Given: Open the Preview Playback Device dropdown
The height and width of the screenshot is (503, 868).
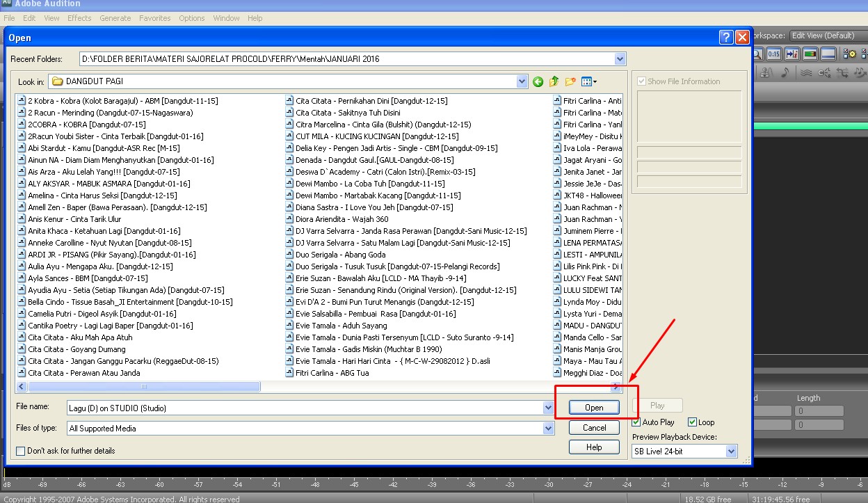Looking at the screenshot, I should pos(731,452).
